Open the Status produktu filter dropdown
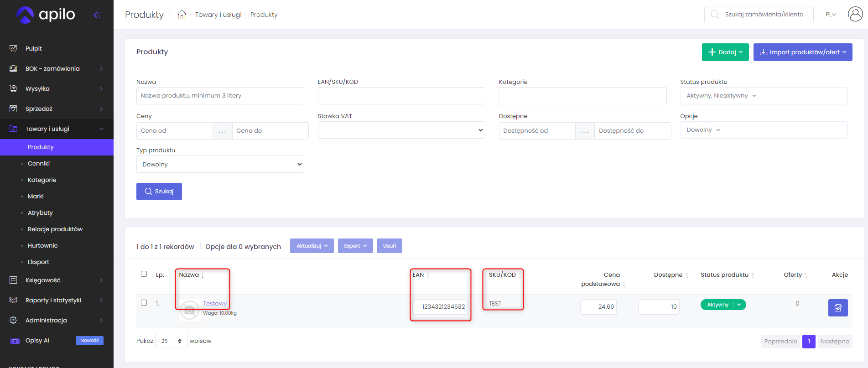868x368 pixels. (x=764, y=96)
